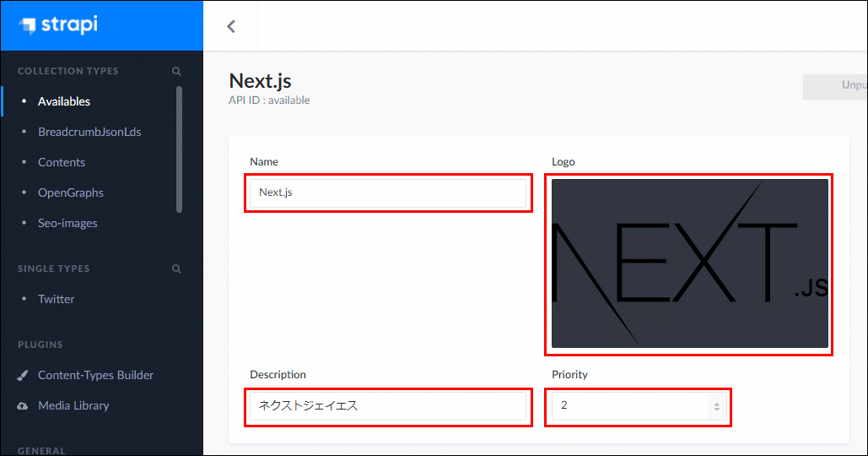Click the Next.js page title

click(260, 81)
